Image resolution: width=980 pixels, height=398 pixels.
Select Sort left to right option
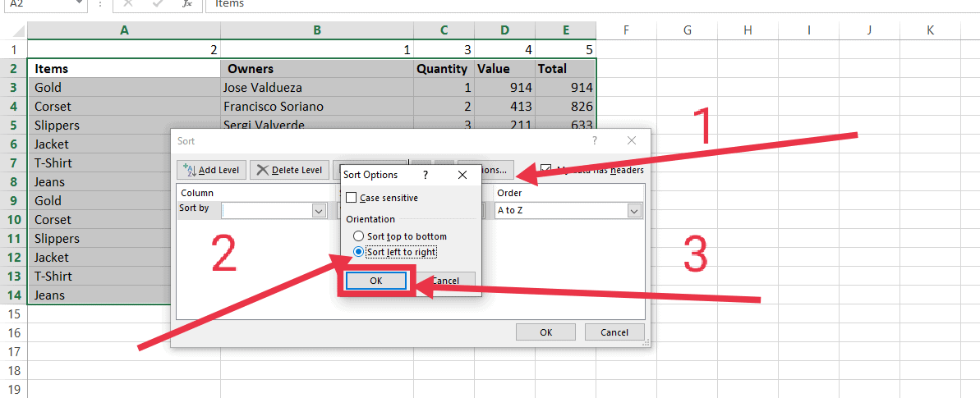pyautogui.click(x=358, y=252)
